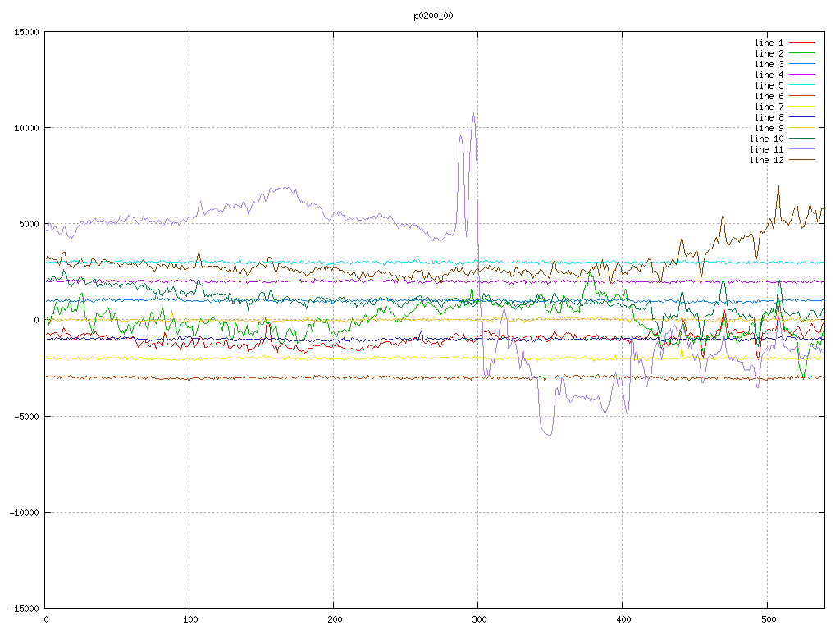
Task: Select the 300 x-axis tick label
Action: click(478, 619)
